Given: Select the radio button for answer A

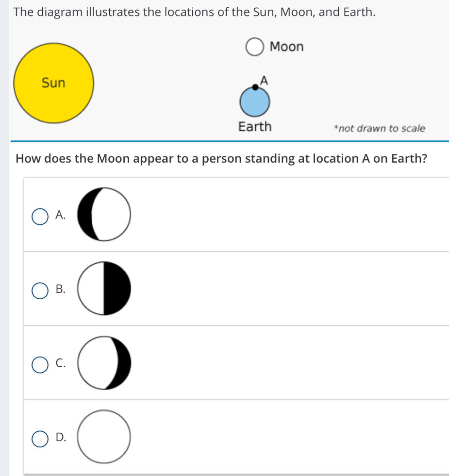Looking at the screenshot, I should click(x=40, y=217).
